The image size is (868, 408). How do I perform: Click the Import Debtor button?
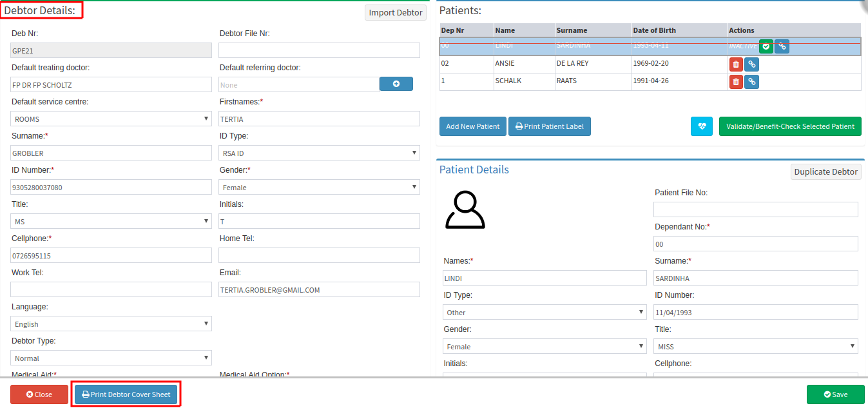click(396, 13)
